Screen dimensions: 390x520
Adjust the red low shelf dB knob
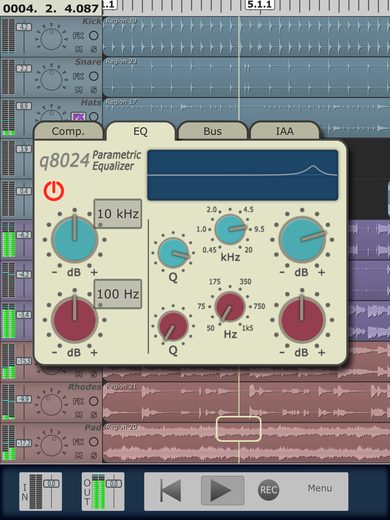(75, 319)
